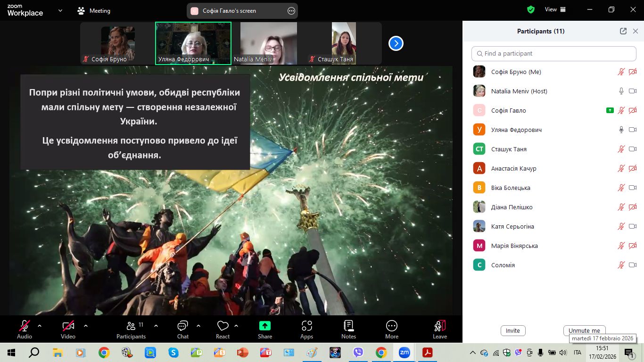Screen dimensions: 644x362
Task: Open the Meeting info menu at top
Action: point(94,11)
